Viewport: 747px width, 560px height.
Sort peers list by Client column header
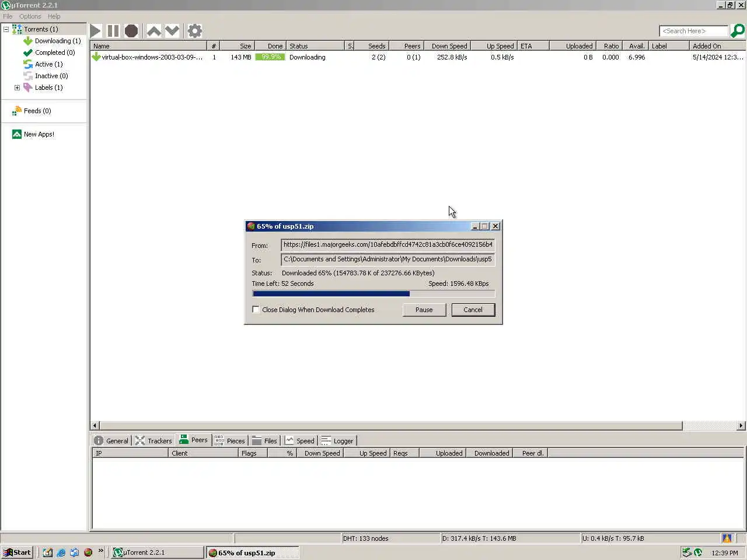tap(203, 453)
